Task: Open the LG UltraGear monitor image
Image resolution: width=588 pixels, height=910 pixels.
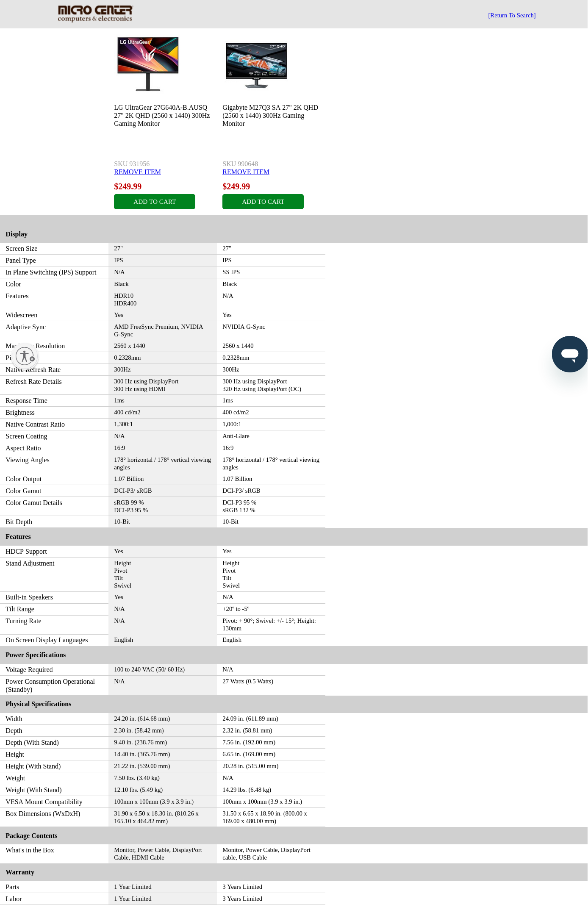Action: tap(148, 64)
